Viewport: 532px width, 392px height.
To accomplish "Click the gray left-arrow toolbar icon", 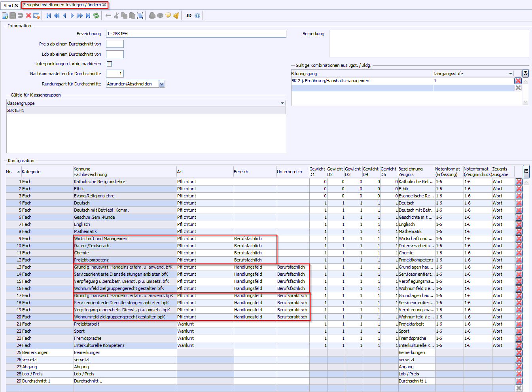I will (108, 15).
